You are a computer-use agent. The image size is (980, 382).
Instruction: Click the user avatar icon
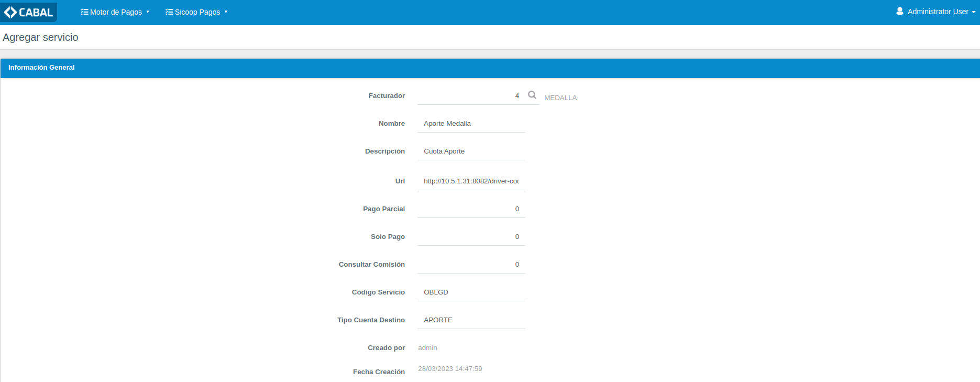pos(899,11)
